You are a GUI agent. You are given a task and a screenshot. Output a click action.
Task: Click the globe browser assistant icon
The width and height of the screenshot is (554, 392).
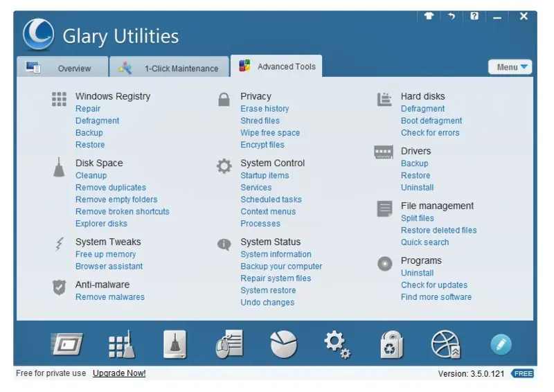coord(446,345)
